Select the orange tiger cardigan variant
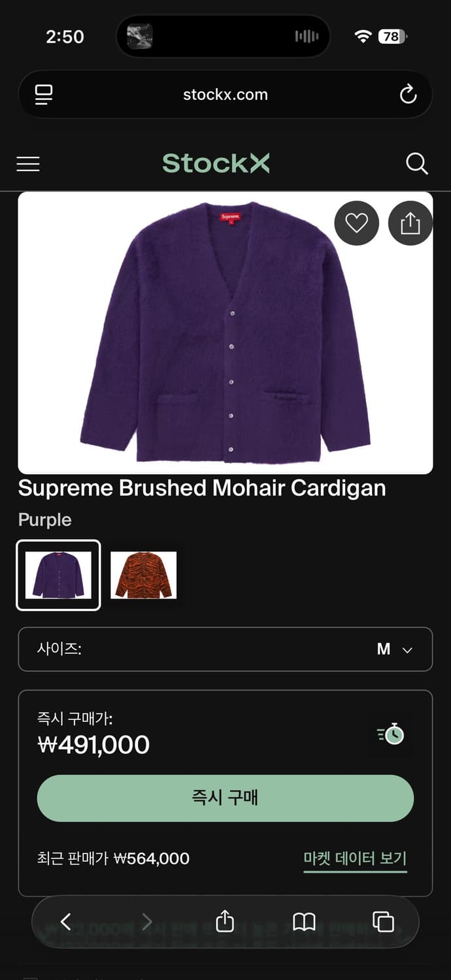The height and width of the screenshot is (980, 451). [x=144, y=575]
